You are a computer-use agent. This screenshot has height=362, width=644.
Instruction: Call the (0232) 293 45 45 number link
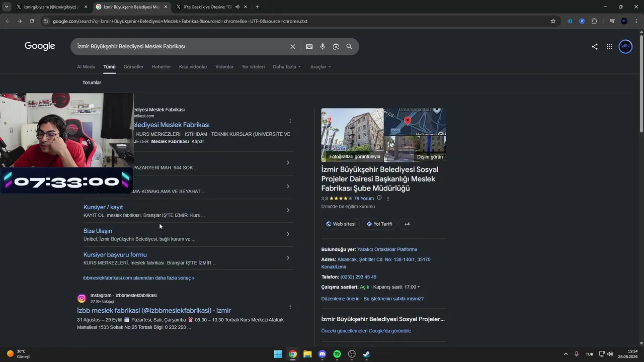point(358,277)
